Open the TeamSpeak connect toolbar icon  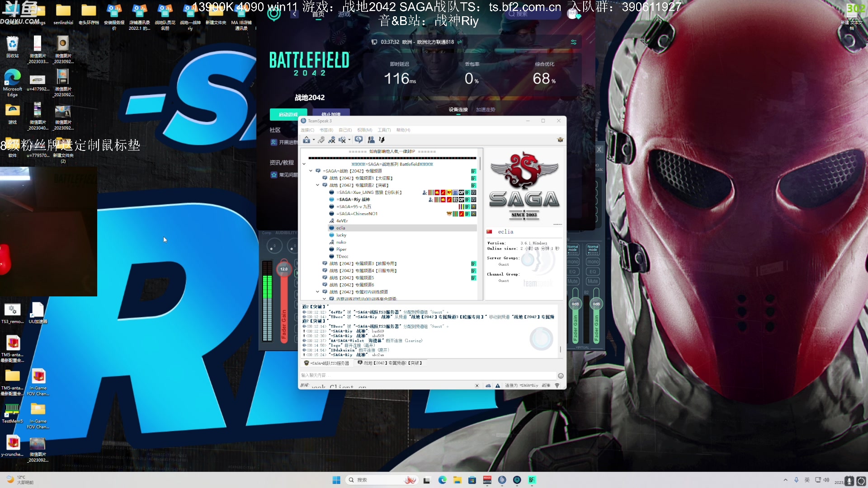[307, 140]
